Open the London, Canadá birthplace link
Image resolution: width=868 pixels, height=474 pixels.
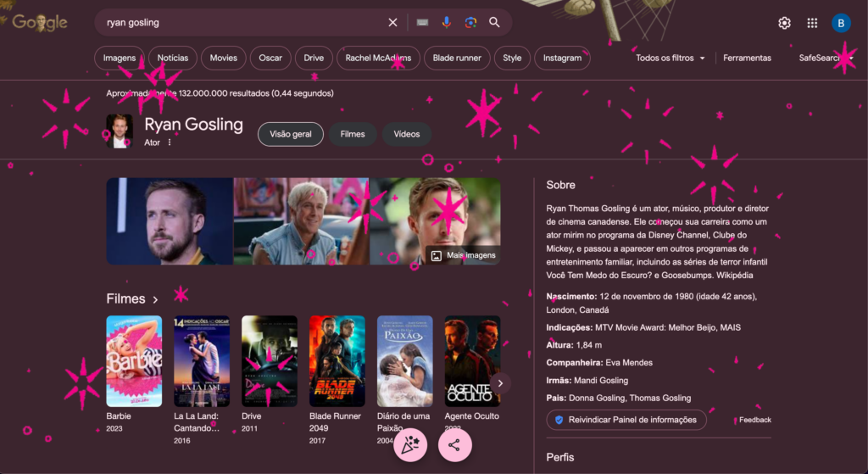pyautogui.click(x=577, y=310)
